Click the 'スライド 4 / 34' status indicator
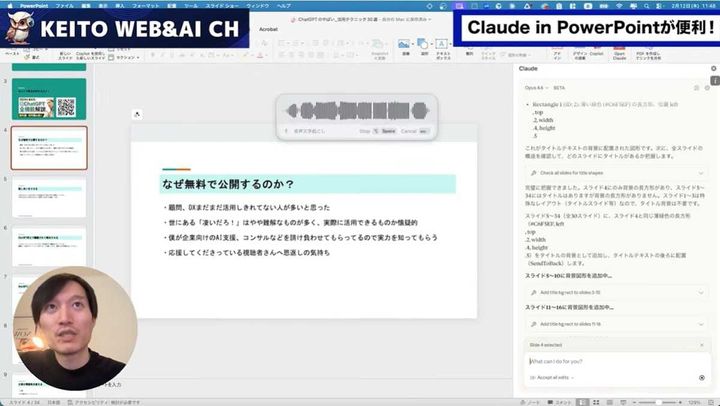 (x=25, y=402)
